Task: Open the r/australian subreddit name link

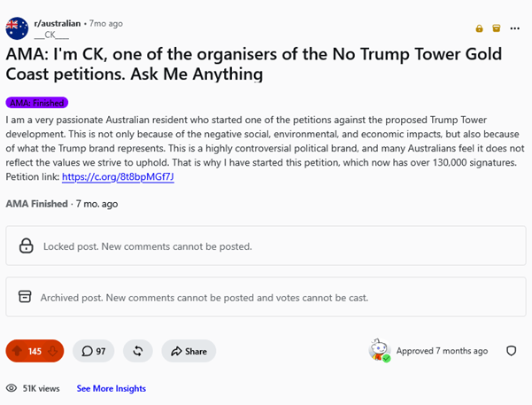Action: click(58, 23)
